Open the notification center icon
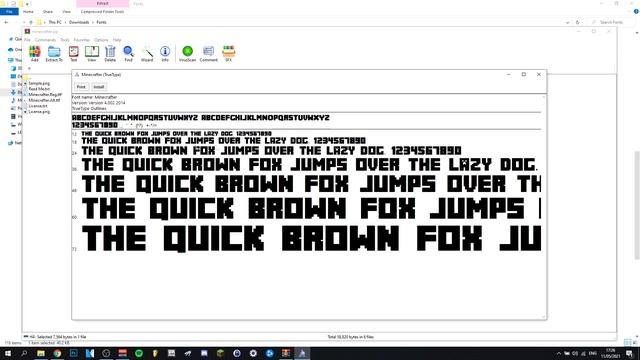 [x=630, y=353]
